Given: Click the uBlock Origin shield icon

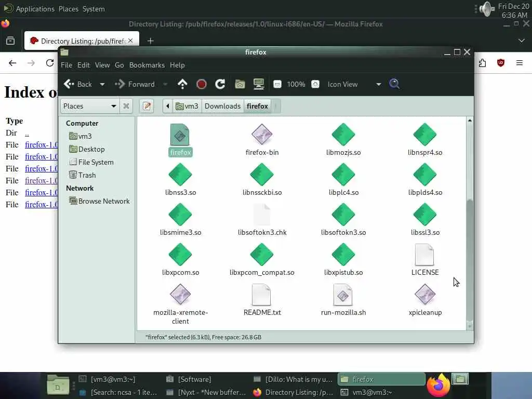Looking at the screenshot, I should pyautogui.click(x=501, y=63).
